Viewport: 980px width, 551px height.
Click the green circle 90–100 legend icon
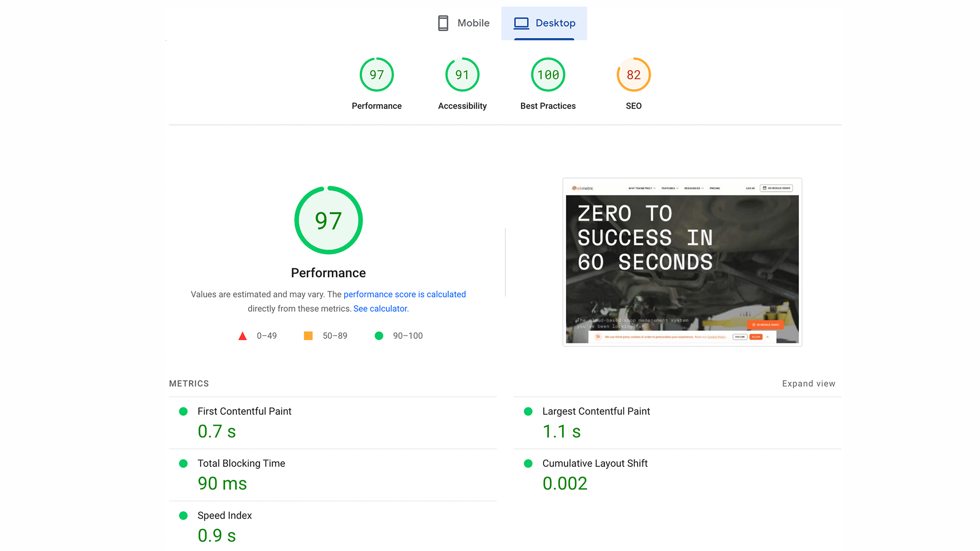[379, 336]
